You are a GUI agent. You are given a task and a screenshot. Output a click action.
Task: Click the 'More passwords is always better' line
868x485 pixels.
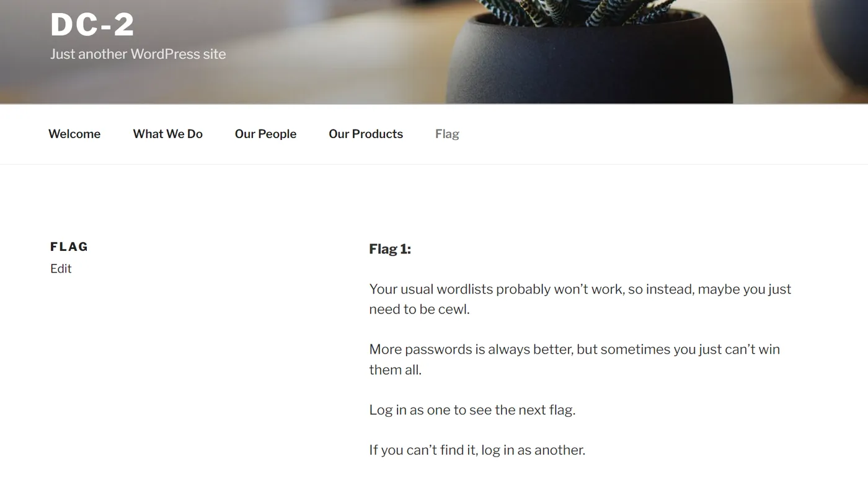(575, 349)
